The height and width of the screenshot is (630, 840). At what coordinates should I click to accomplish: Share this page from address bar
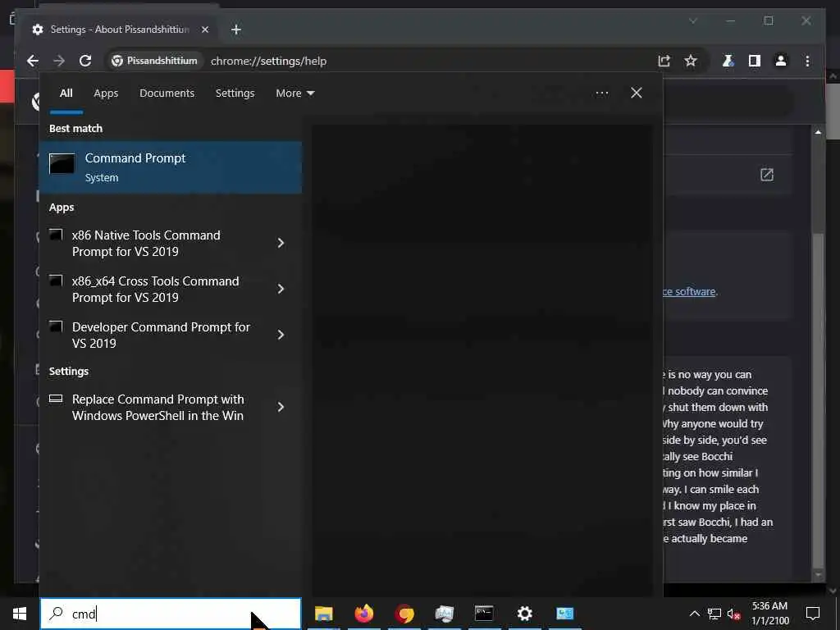pyautogui.click(x=664, y=61)
